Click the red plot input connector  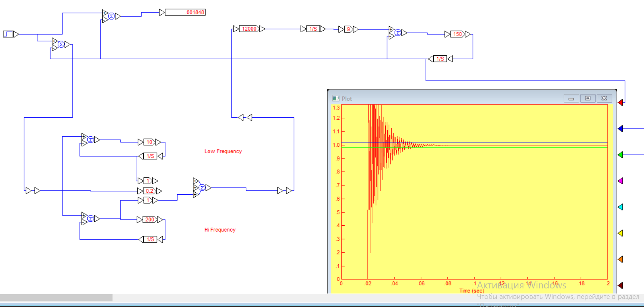pyautogui.click(x=620, y=103)
